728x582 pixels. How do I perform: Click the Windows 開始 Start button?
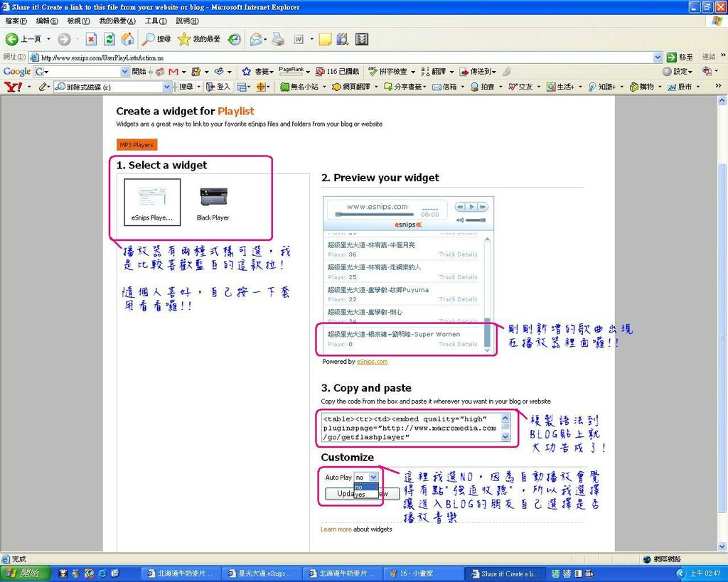25,573
